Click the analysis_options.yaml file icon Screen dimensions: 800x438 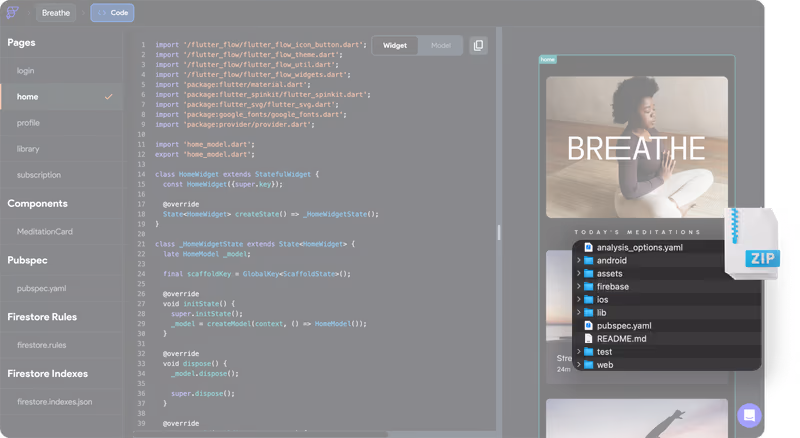588,247
